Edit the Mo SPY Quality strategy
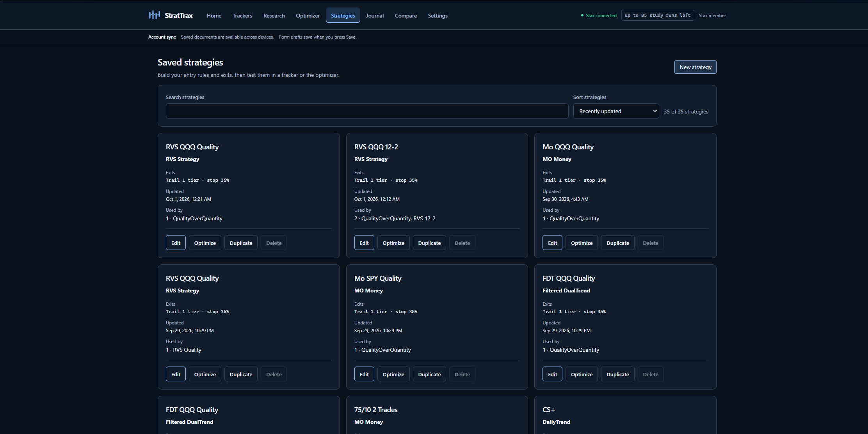This screenshot has height=434, width=868. (x=364, y=374)
